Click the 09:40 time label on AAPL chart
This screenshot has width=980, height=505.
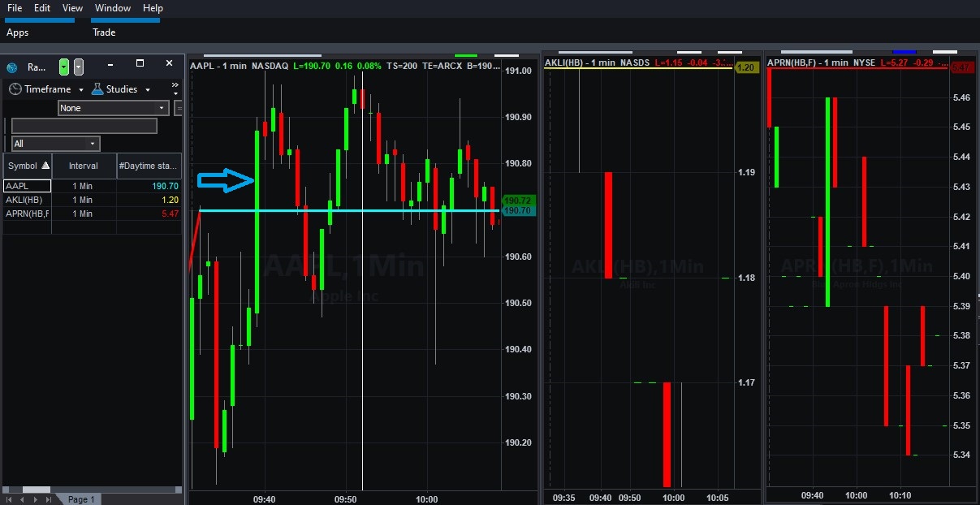point(264,499)
